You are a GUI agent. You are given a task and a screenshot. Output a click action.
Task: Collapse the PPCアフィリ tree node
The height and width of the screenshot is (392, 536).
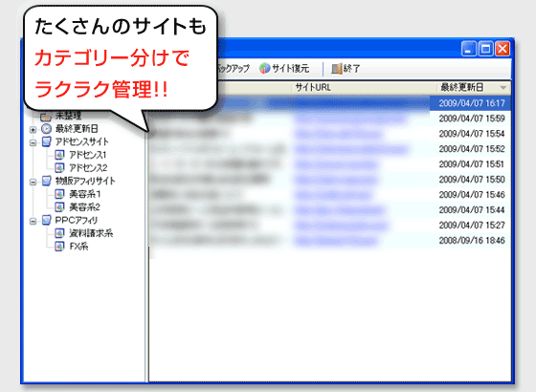[33, 221]
